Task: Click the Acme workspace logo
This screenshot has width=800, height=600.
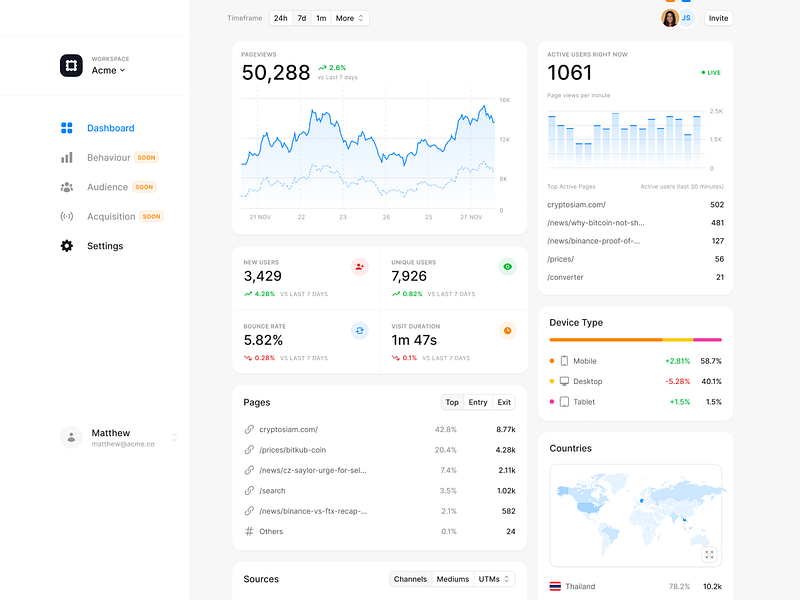Action: coord(72,64)
